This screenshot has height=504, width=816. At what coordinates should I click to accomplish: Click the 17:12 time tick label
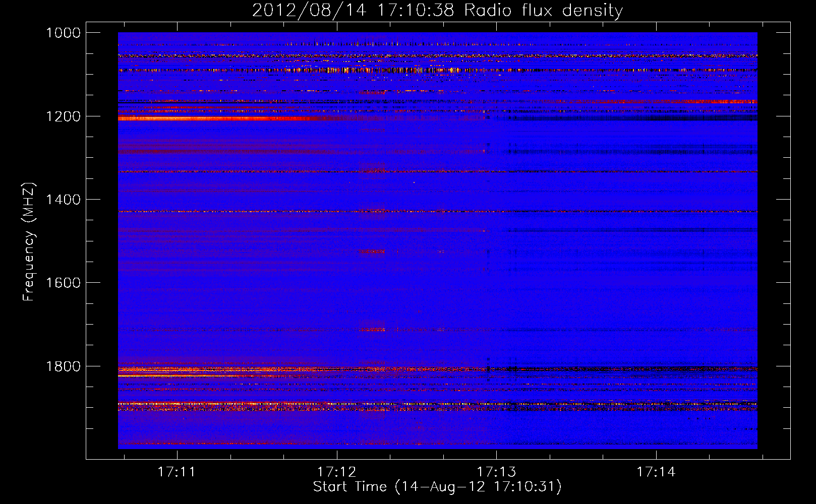coord(336,472)
